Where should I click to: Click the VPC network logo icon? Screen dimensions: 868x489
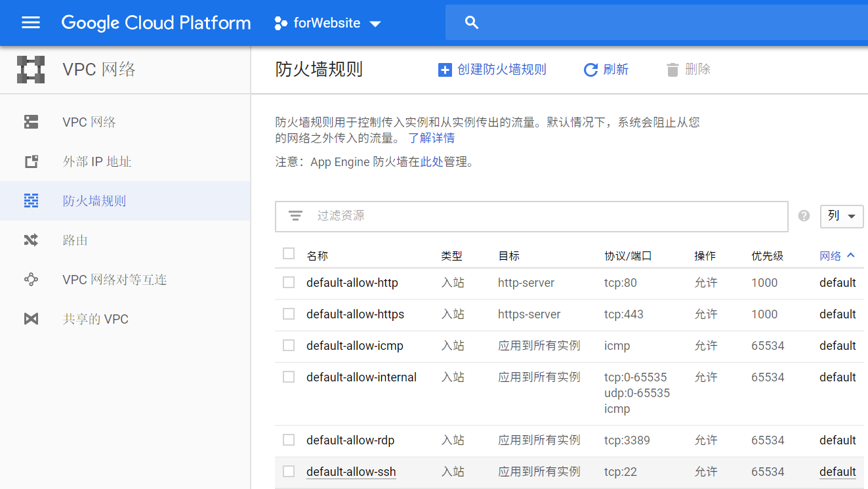point(31,70)
